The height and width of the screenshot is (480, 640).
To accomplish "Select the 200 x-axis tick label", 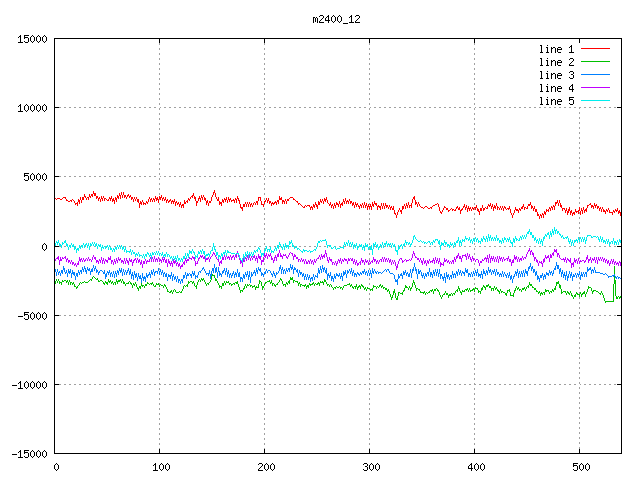I will tap(265, 467).
